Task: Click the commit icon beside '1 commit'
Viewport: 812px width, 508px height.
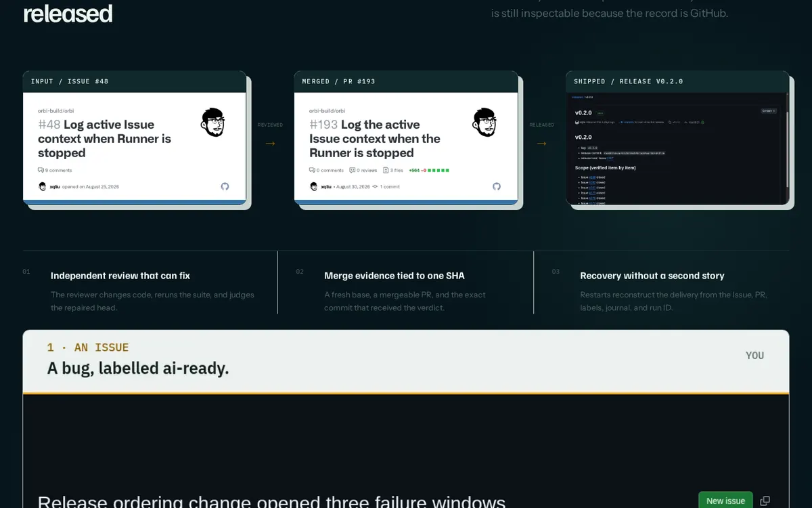Action: pos(376,186)
